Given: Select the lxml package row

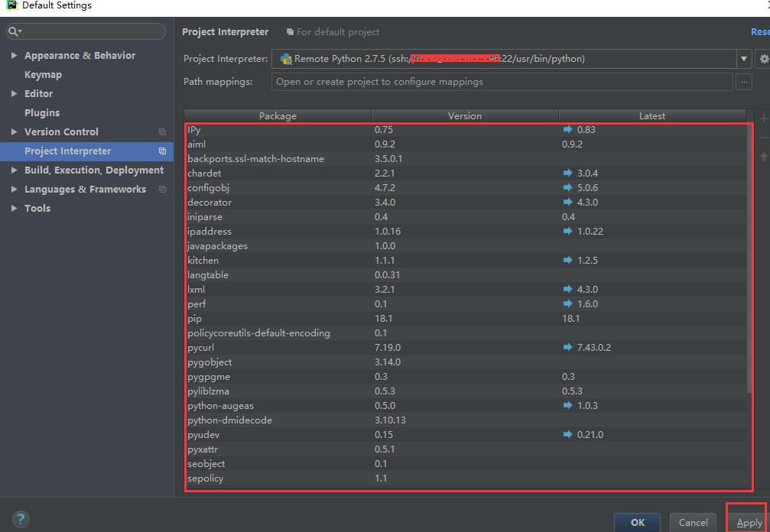Looking at the screenshot, I should (x=466, y=290).
